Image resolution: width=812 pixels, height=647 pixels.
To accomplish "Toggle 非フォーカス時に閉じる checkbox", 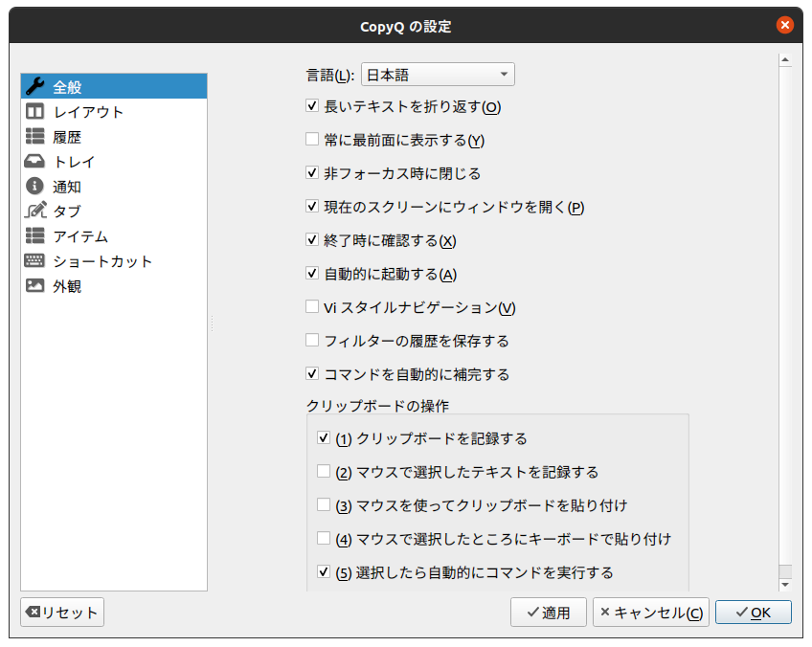I will [x=312, y=172].
